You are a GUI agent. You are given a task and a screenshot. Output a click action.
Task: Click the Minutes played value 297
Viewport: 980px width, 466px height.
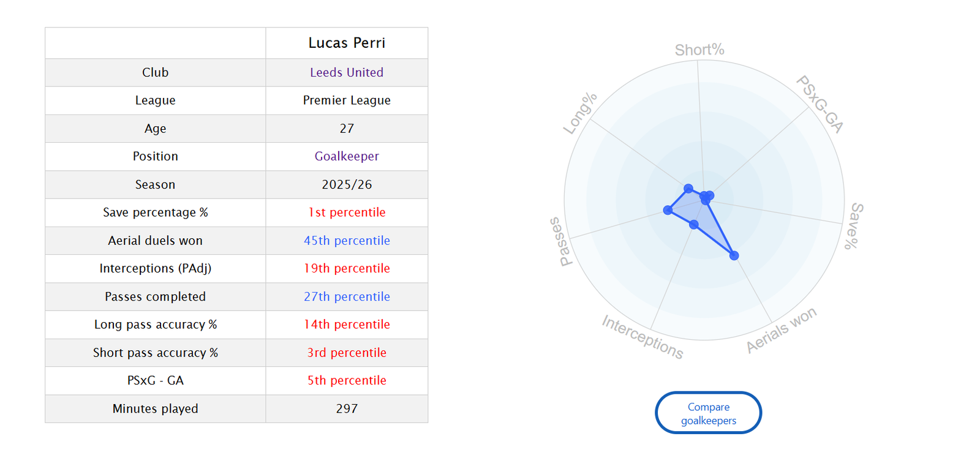(x=347, y=408)
